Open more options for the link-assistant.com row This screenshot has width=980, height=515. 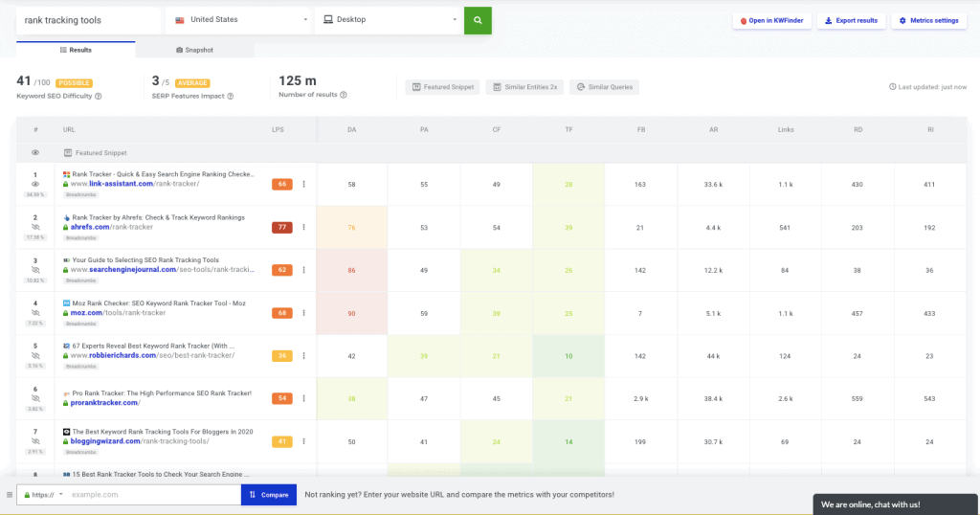[x=303, y=185]
